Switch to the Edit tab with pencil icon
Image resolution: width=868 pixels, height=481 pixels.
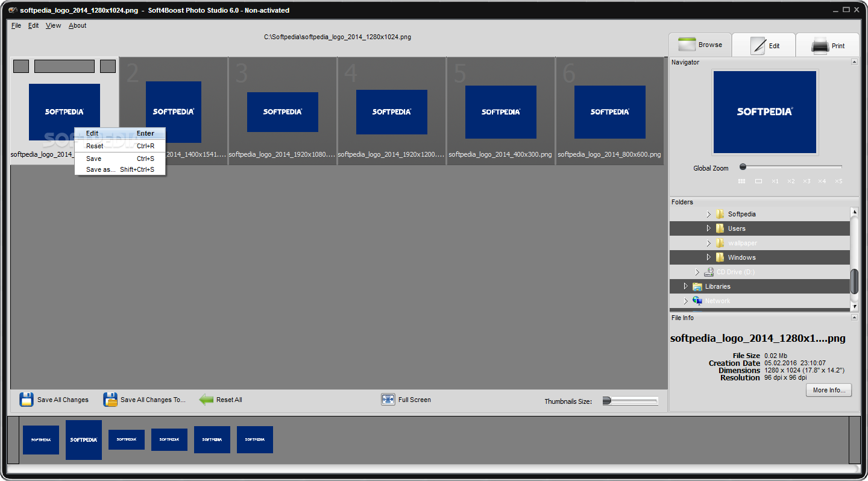[x=764, y=45]
